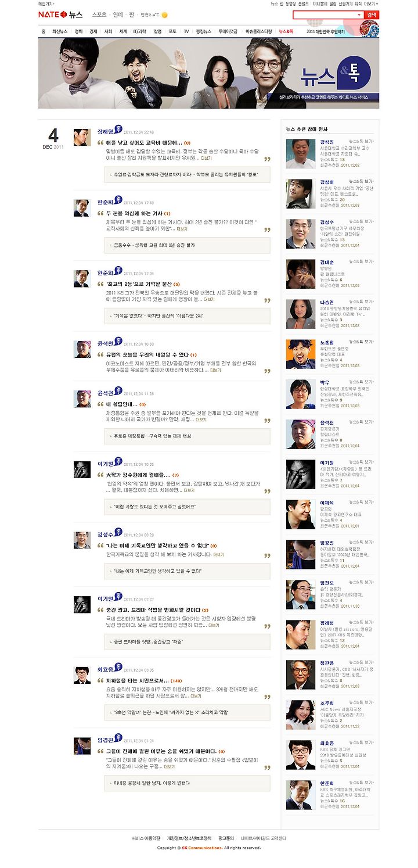Open the search box dropdown arrow
Screen dimensions: 418x868
pos(359,15)
